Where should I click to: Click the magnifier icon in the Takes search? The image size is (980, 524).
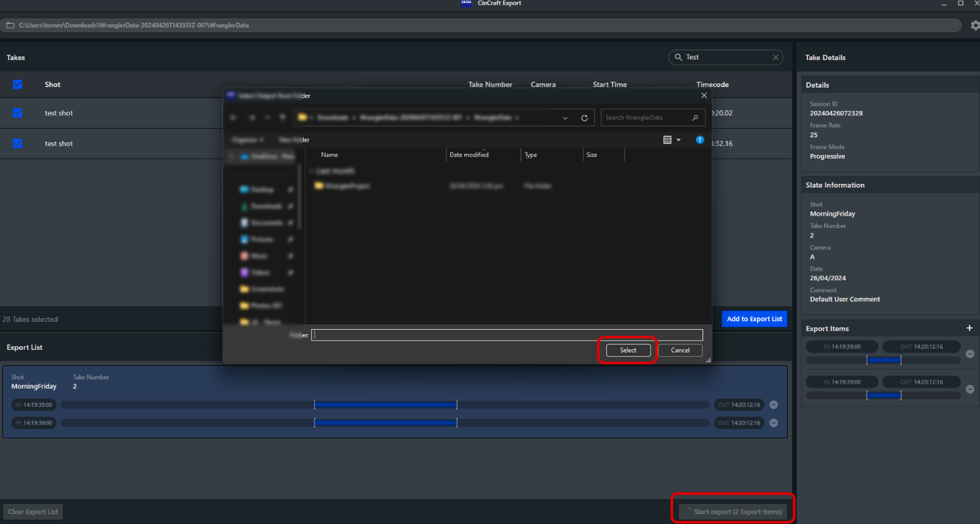[x=678, y=57]
